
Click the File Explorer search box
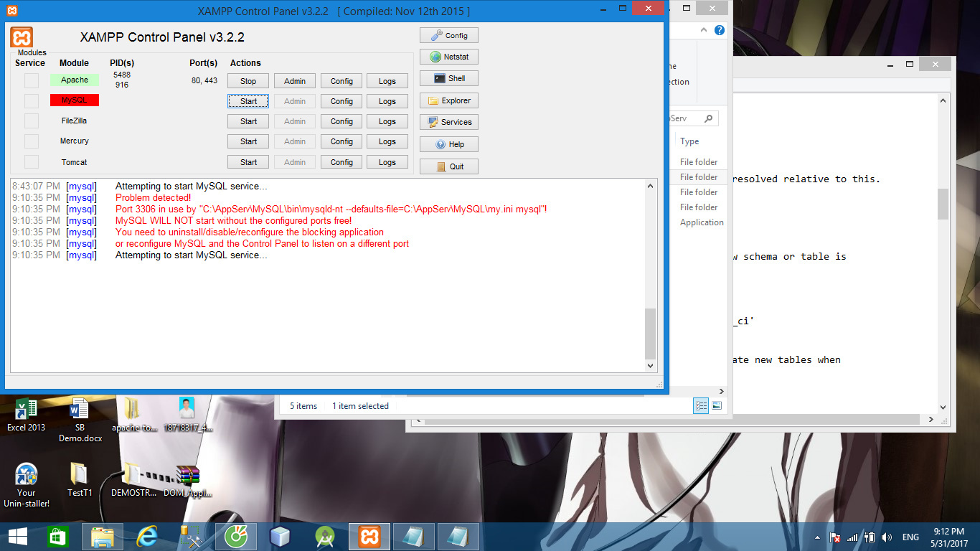[694, 118]
